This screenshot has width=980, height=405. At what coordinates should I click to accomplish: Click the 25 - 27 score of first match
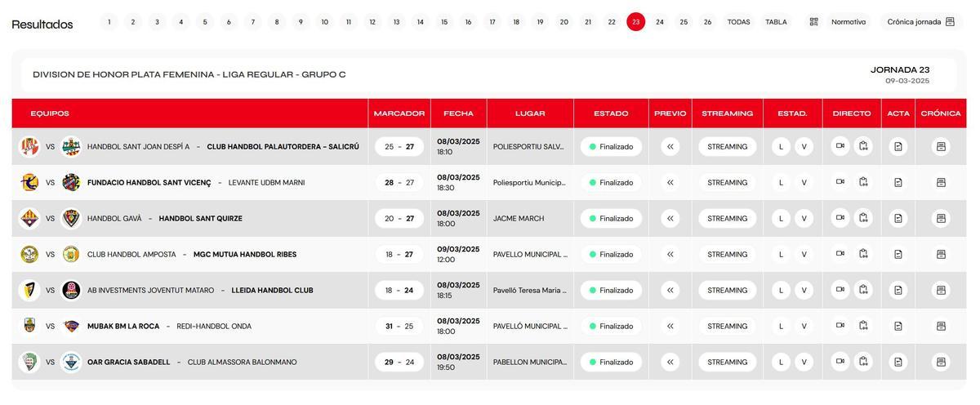[399, 147]
